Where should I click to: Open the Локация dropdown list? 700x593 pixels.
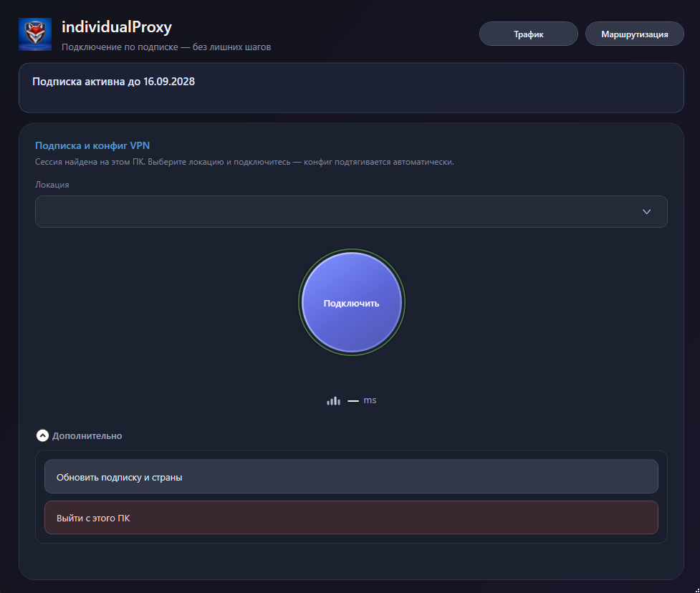click(351, 211)
